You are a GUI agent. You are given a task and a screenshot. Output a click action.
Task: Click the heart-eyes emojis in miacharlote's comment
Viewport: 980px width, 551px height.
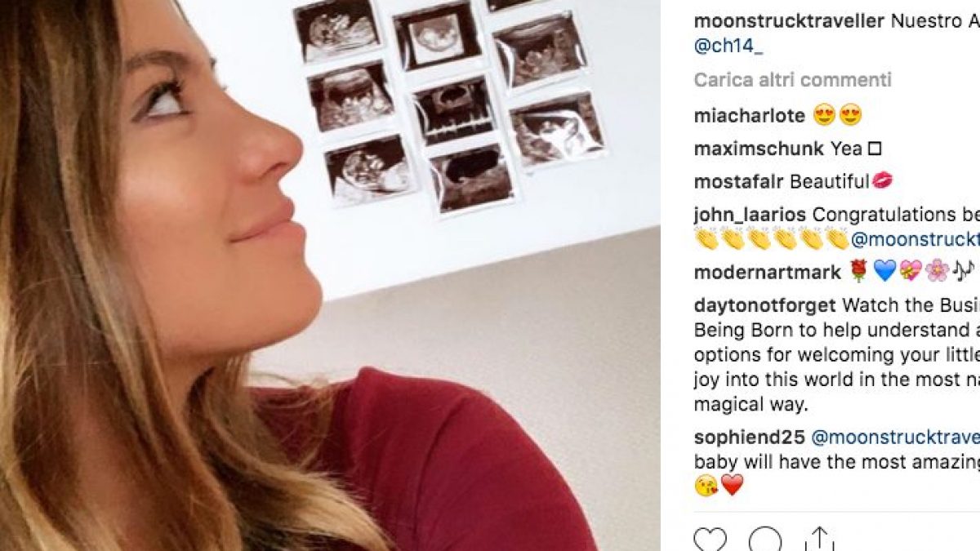(838, 116)
